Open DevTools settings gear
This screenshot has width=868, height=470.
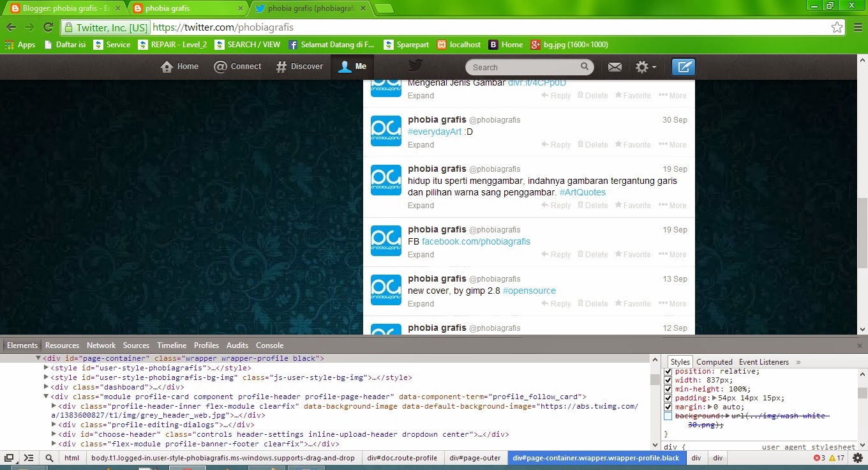(x=858, y=458)
